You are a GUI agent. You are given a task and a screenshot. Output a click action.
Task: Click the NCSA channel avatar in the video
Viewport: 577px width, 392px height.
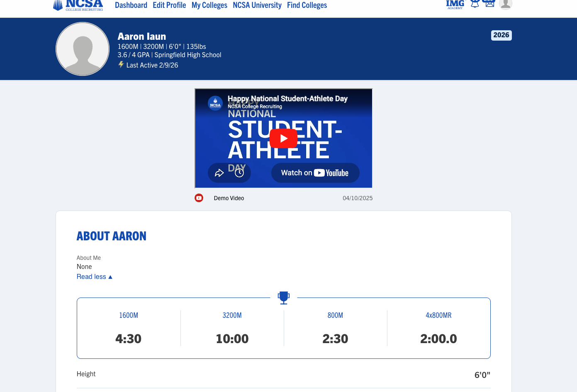[215, 103]
